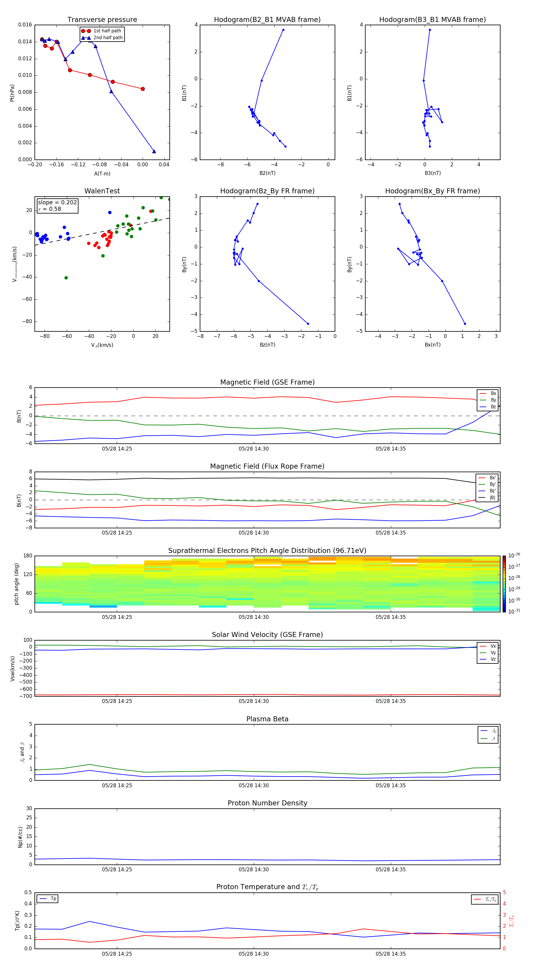Click the Suprathermal Electrons Pitch Angle Distribution title
Viewport: 535px width, 980px height.
267,551
